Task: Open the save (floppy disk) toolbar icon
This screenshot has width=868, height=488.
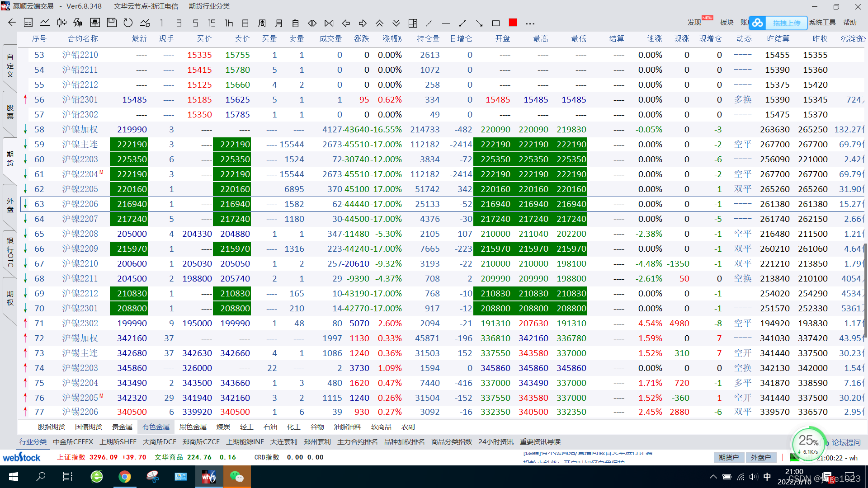Action: pos(112,23)
